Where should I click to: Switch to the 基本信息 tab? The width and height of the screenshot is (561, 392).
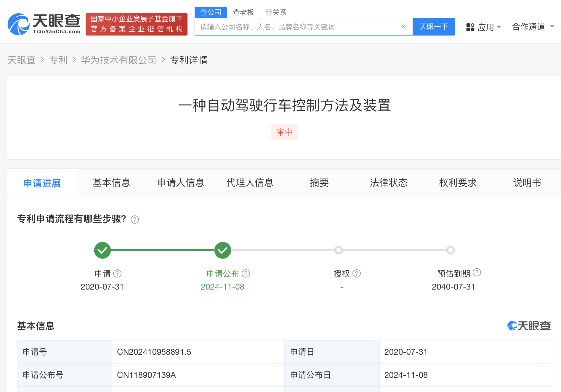point(111,183)
